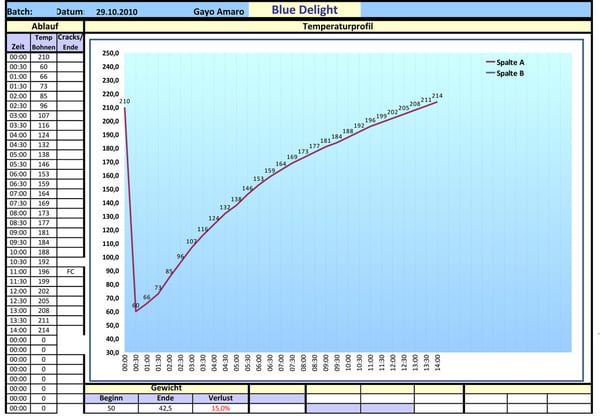Click the chart data label "66"
Image resolution: width=600 pixels, height=416 pixels.
pyautogui.click(x=147, y=297)
